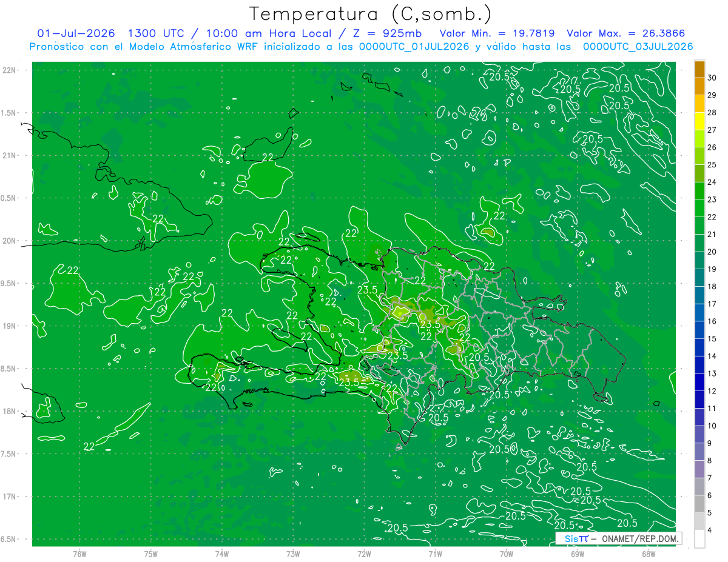Click the "69W" longitude axis label
728x562 pixels.
point(578,554)
